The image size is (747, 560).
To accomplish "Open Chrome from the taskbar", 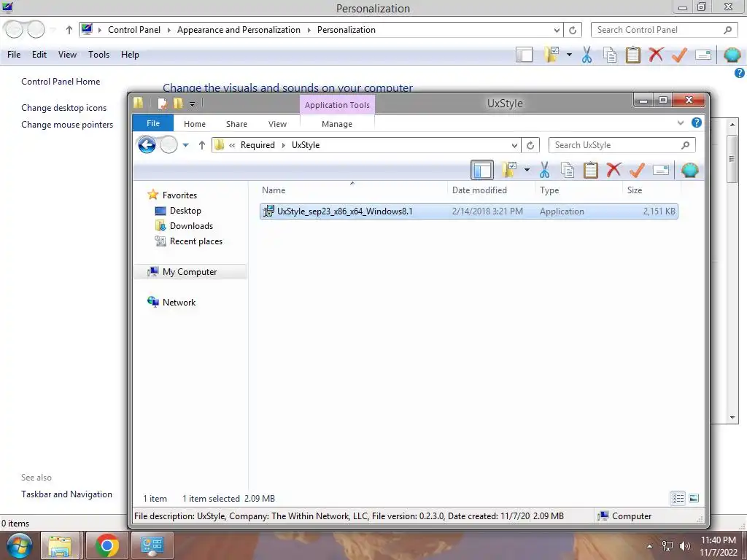I will coord(107,545).
